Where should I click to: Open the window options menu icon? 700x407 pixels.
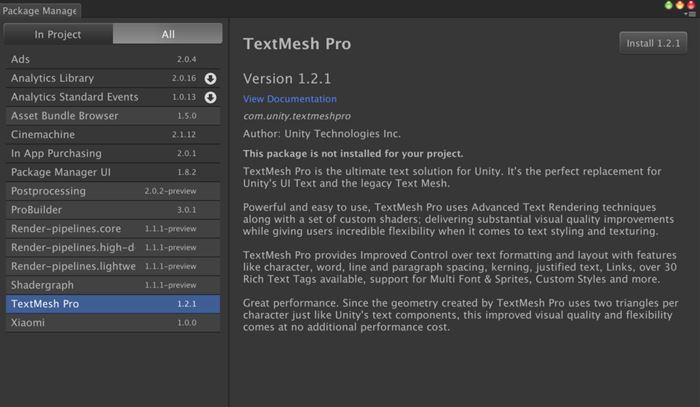click(690, 15)
